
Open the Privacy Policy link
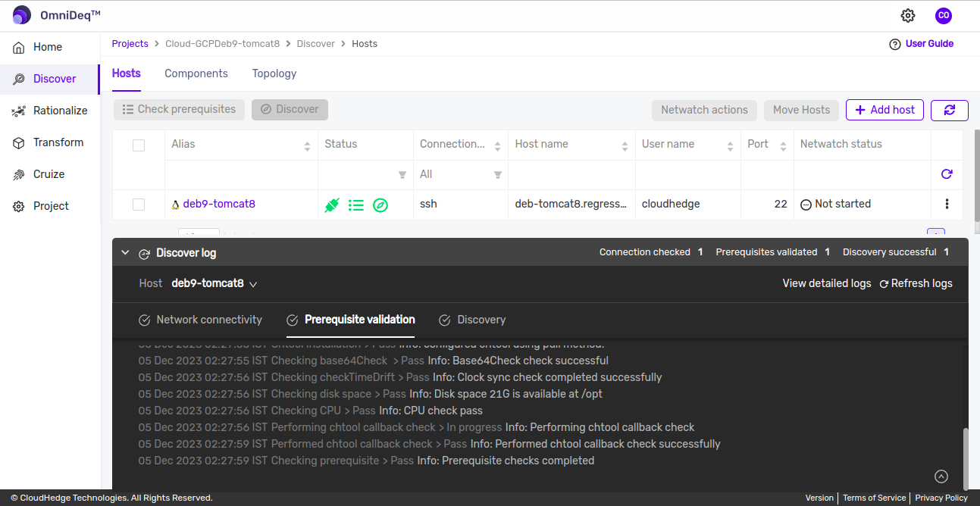[x=941, y=498]
